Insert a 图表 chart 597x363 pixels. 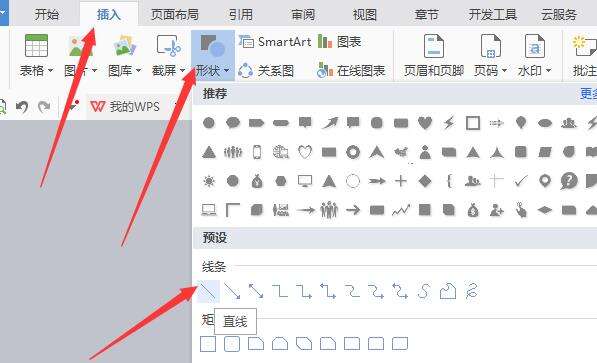[339, 41]
